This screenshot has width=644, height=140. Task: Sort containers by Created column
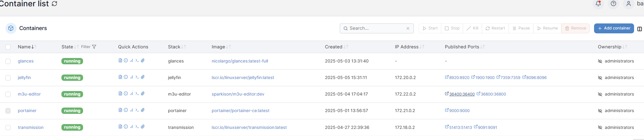(336, 47)
